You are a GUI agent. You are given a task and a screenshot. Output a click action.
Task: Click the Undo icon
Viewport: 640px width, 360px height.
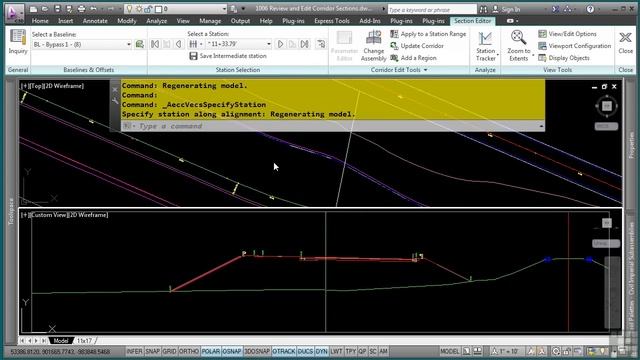pos(93,9)
